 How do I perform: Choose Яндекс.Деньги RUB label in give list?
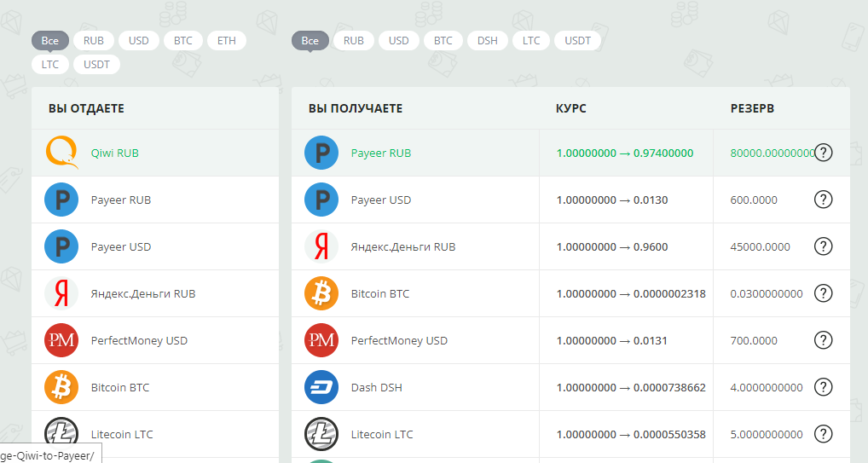pyautogui.click(x=143, y=293)
